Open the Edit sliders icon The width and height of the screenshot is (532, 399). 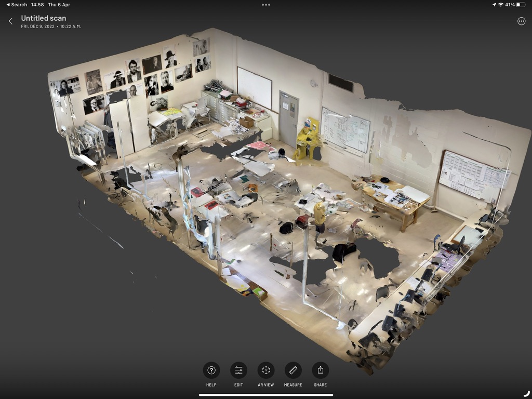(238, 370)
